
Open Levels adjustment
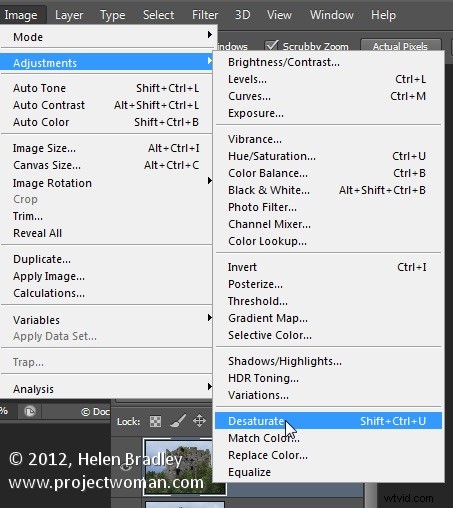tap(328, 79)
